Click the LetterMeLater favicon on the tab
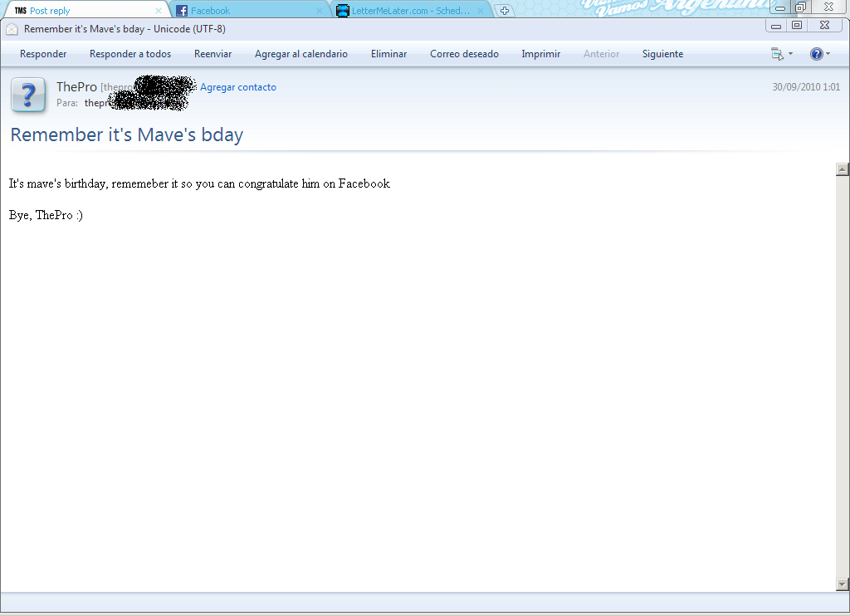The image size is (850, 616). coord(343,10)
